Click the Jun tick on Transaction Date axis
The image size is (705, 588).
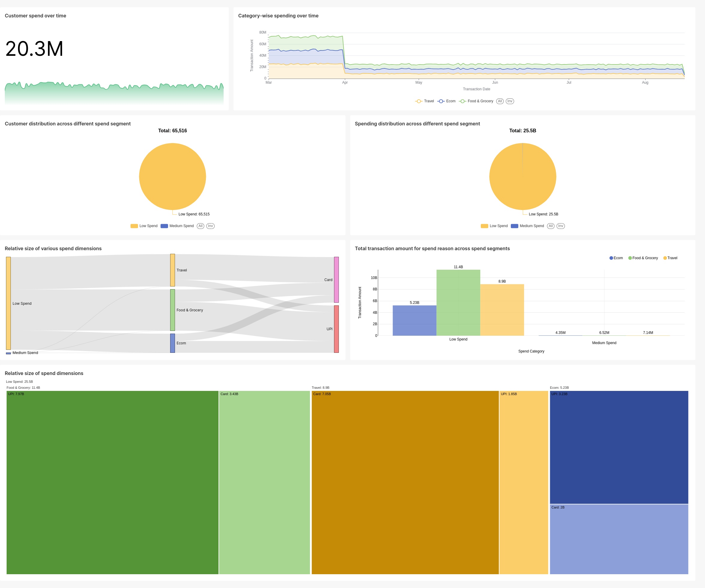pos(495,82)
